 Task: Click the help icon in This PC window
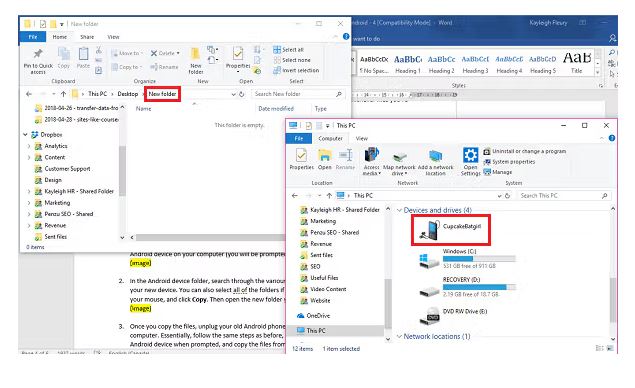coord(612,138)
